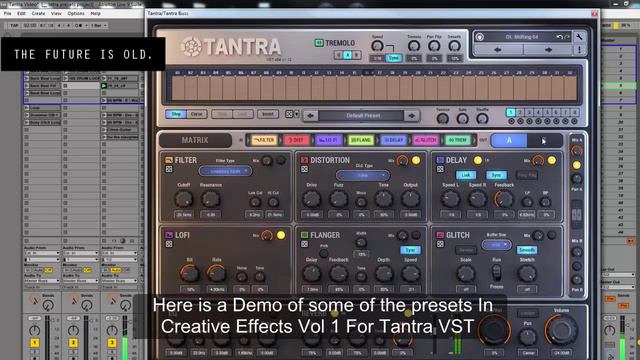Select previous Default Preset arrow
The image size is (640, 360).
pos(310,116)
